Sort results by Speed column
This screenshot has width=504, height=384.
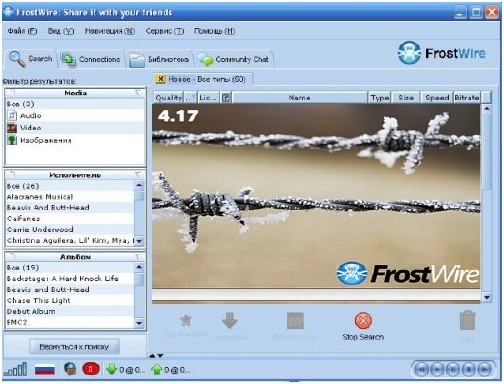point(437,97)
